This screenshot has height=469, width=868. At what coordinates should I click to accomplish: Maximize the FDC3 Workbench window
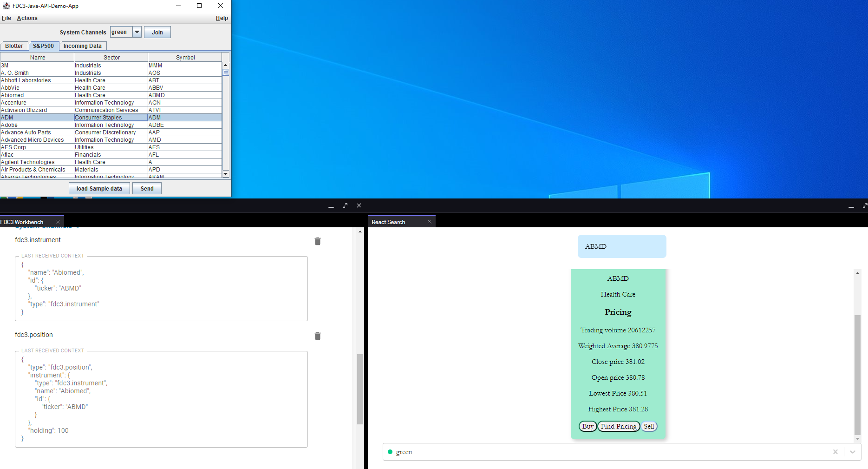(345, 205)
